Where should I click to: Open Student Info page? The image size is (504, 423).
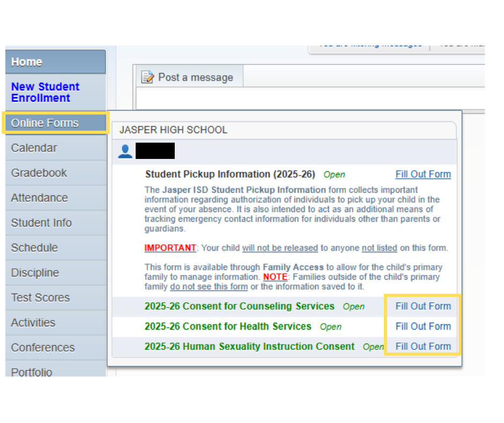click(56, 223)
